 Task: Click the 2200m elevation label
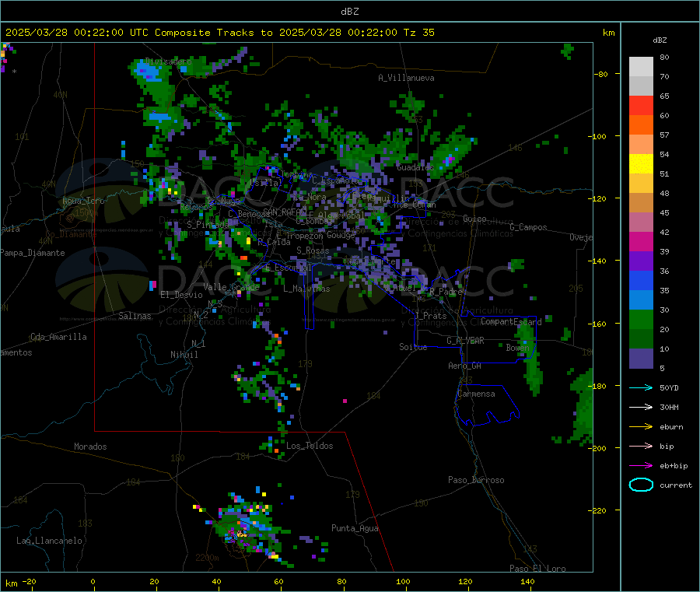coord(207,558)
